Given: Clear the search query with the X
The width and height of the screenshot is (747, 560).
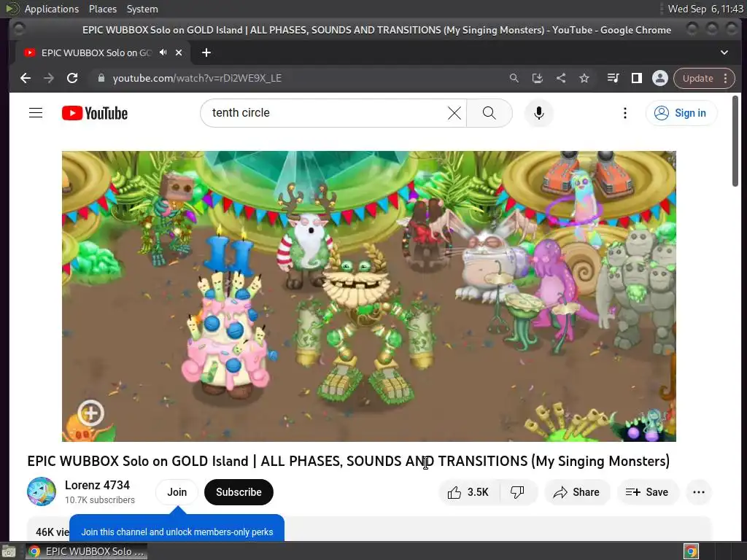Looking at the screenshot, I should point(454,113).
